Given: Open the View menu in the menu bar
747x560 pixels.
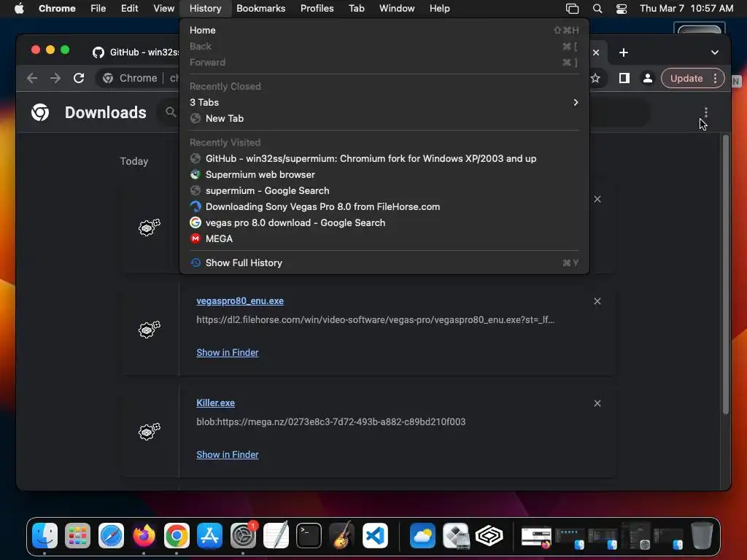Looking at the screenshot, I should [163, 9].
